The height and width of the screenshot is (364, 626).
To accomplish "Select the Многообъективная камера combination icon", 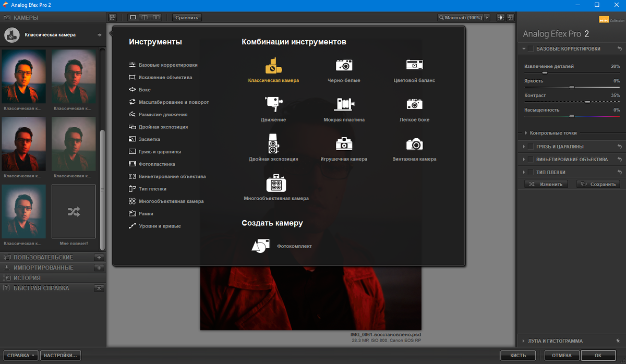I will [x=276, y=183].
